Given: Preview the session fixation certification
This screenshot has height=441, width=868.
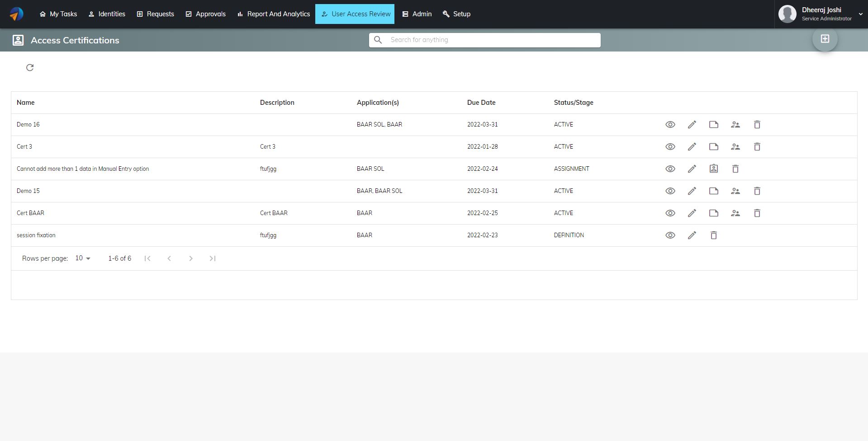Looking at the screenshot, I should [x=670, y=235].
